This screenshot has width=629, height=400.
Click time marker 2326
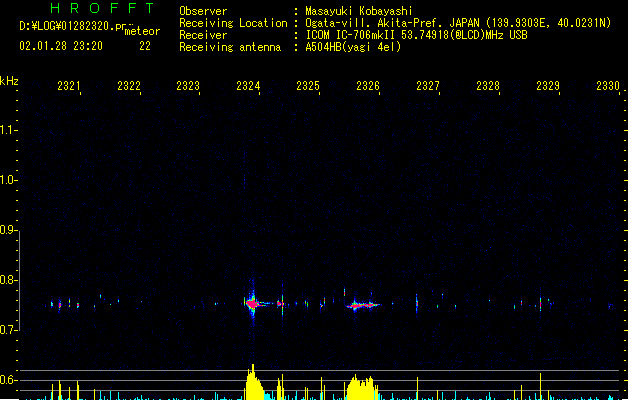pos(368,85)
